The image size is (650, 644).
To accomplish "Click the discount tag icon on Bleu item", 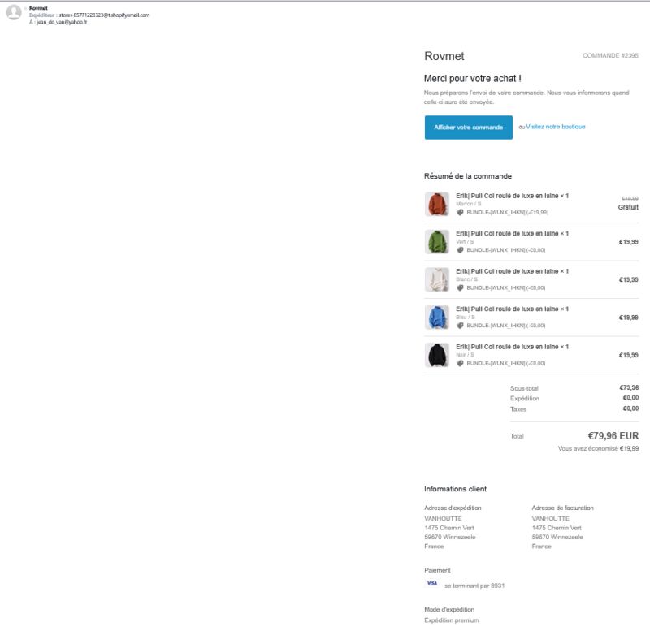I will (460, 326).
